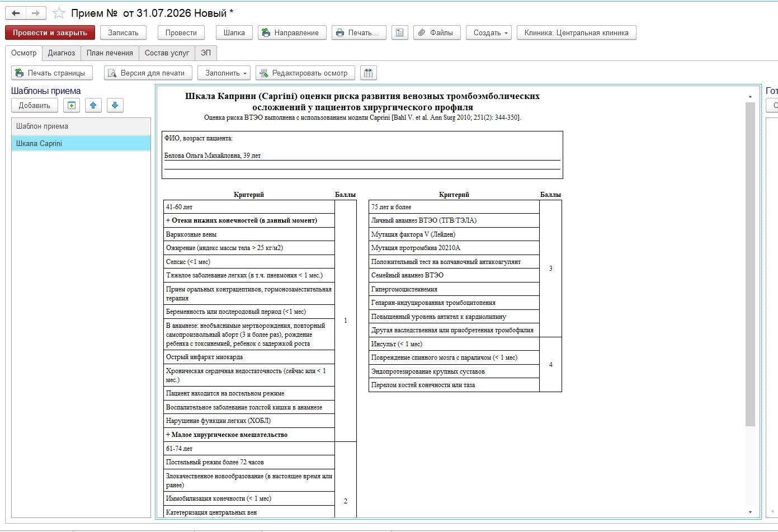Expand the Заполнить dropdown

[x=224, y=73]
